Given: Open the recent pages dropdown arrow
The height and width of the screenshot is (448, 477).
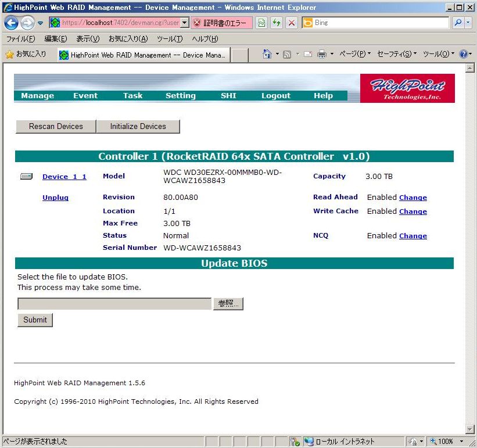Looking at the screenshot, I should [x=40, y=23].
